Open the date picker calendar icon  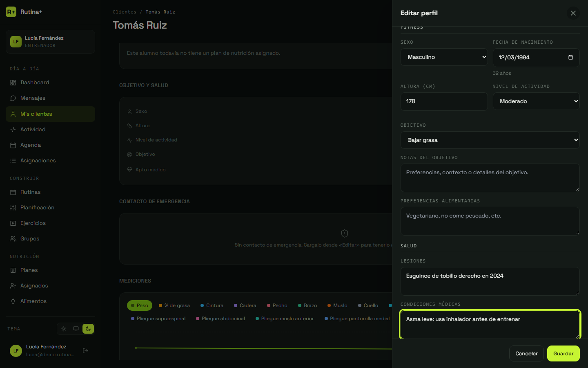click(x=571, y=57)
